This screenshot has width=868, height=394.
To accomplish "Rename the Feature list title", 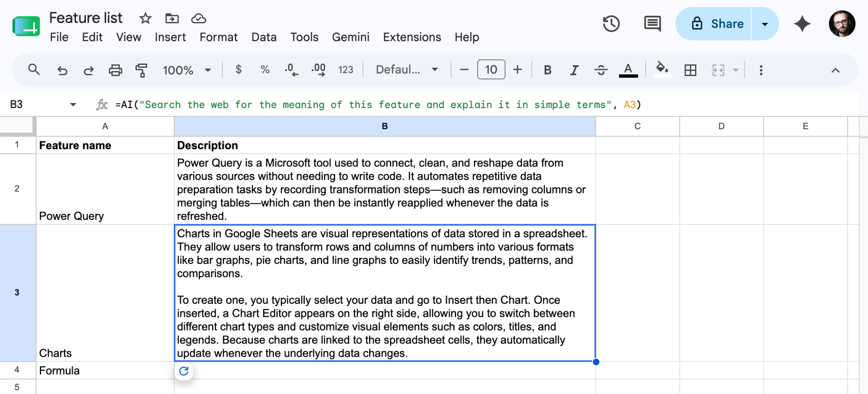I will coord(86,18).
